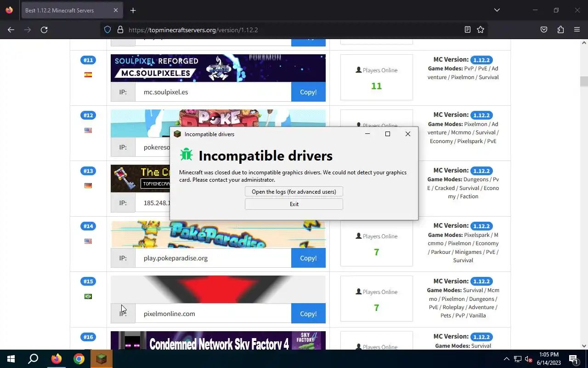Save page to Pocket
This screenshot has width=588, height=368.
(x=544, y=29)
